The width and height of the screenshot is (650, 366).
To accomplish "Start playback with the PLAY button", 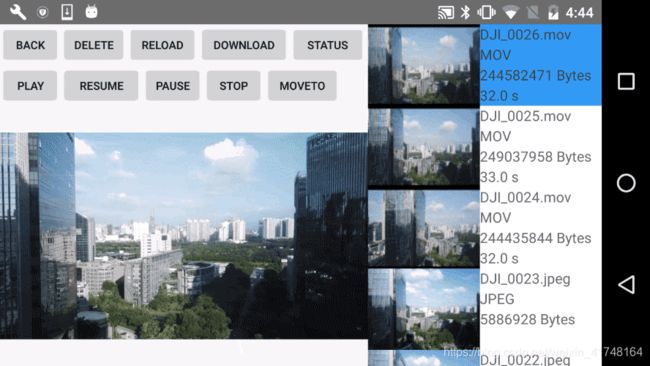I will 30,86.
